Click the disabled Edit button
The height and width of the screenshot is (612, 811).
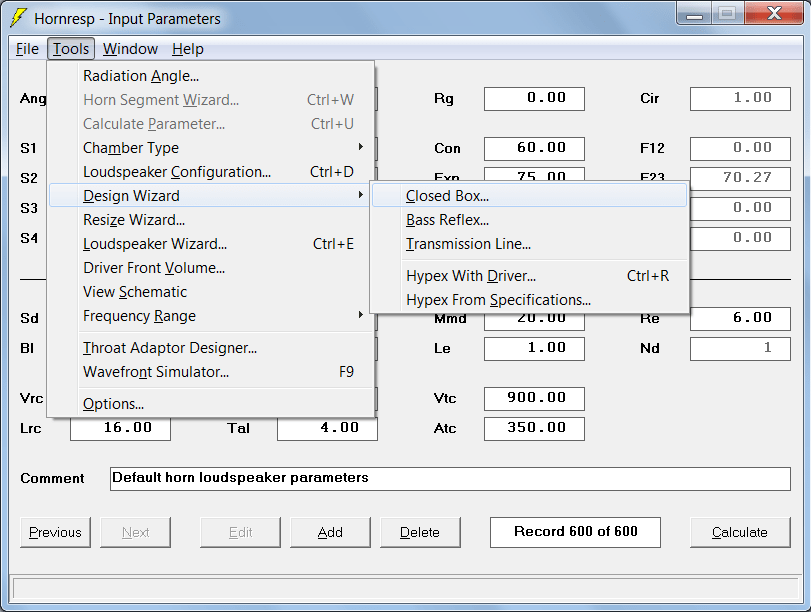point(241,532)
